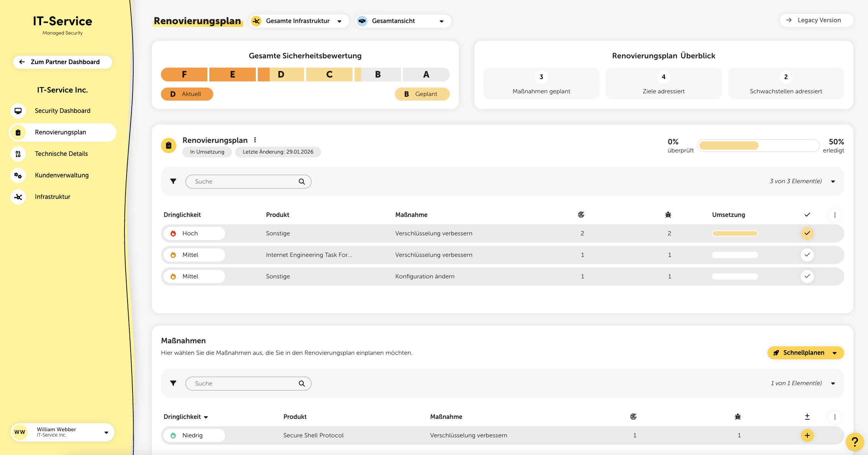Open column options for the Renovierungsplan table

835,215
